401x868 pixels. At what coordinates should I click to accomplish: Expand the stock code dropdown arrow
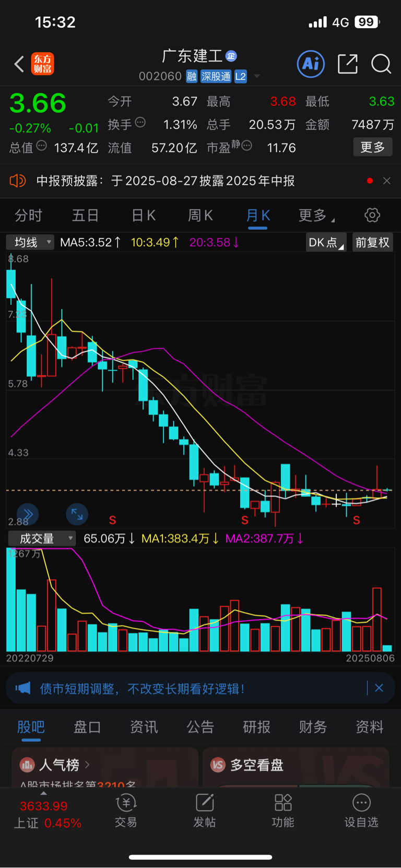257,76
